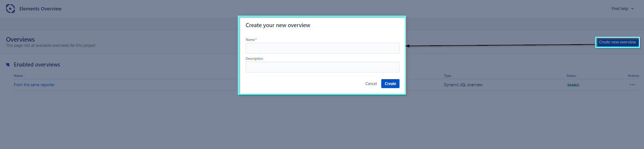Select the Dynamic JQL overview type cell
The width and height of the screenshot is (644, 149).
point(463,85)
